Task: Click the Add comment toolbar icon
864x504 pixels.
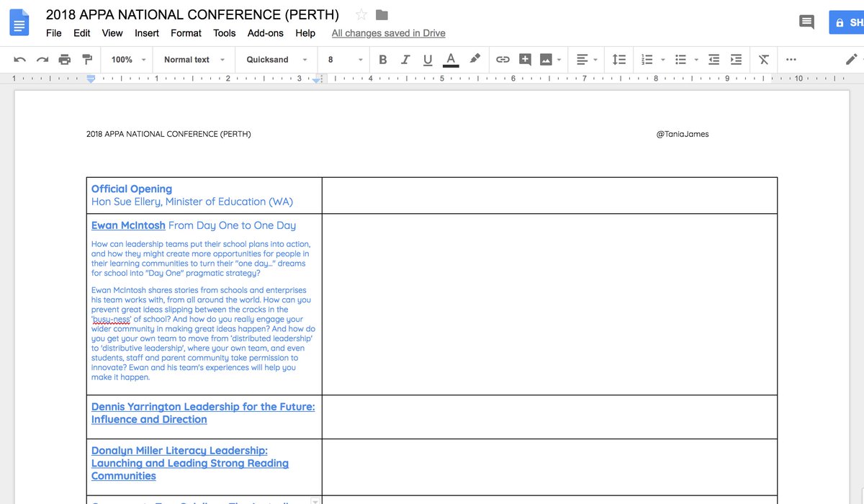Action: pyautogui.click(x=525, y=60)
